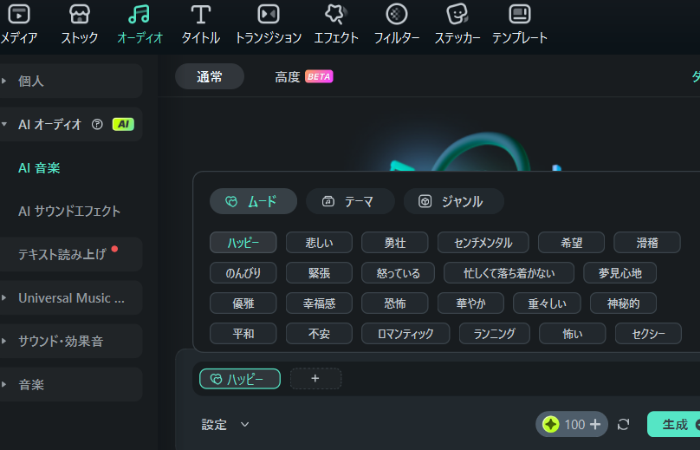Toggle the 怒っている mood tag
Viewport: 700px width, 450px height.
398,273
